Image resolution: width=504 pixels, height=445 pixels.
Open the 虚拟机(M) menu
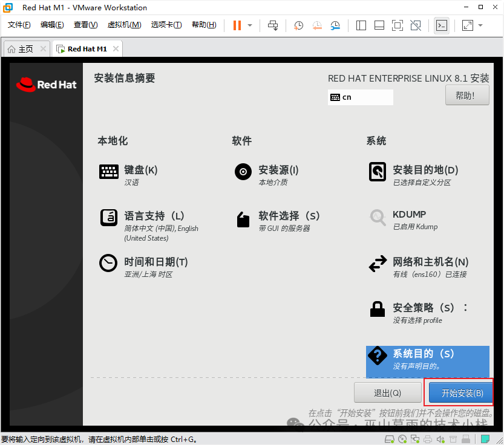[123, 25]
